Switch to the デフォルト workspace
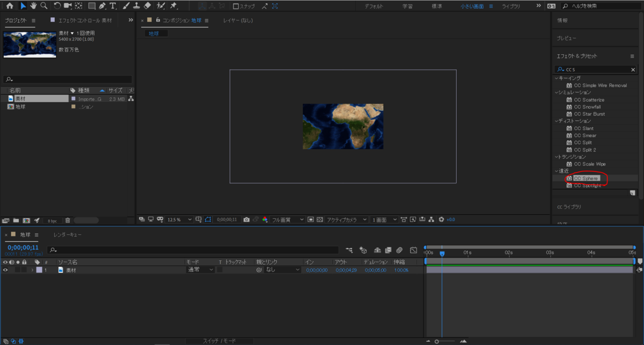 tap(374, 6)
